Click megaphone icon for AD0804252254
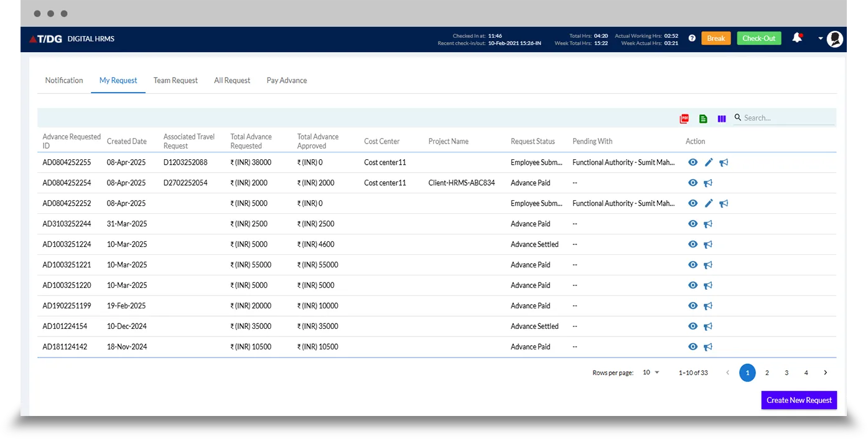The width and height of the screenshot is (868, 439). coord(708,183)
